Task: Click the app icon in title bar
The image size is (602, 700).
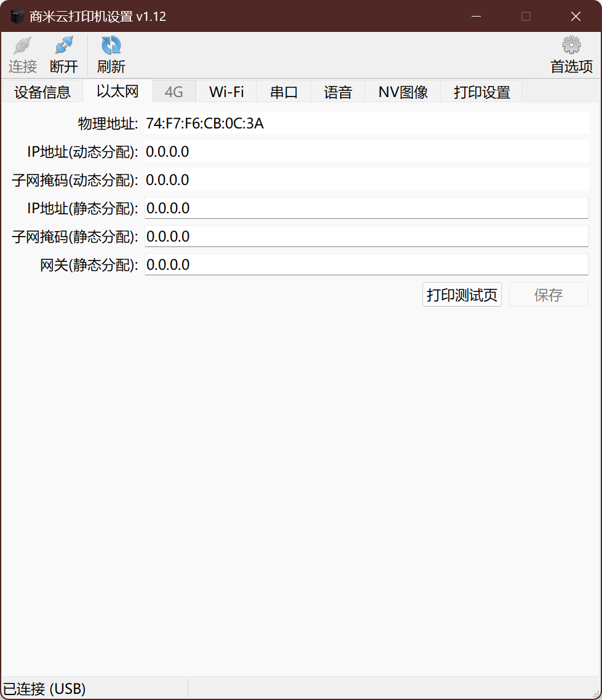Action: pos(17,17)
